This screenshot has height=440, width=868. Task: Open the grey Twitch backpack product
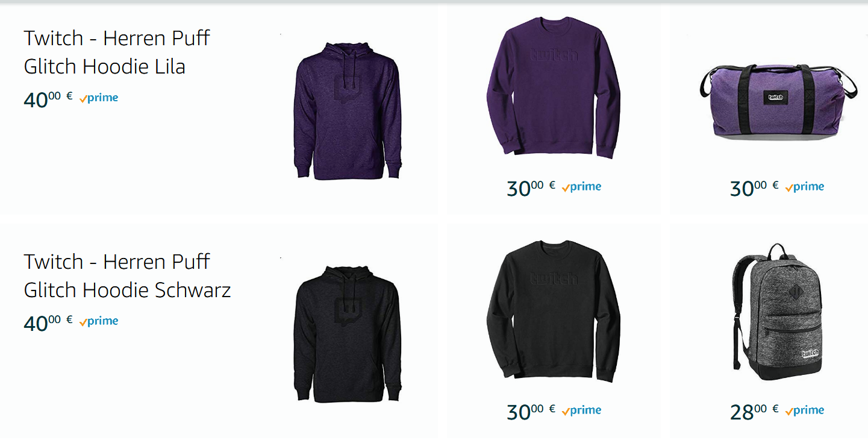click(777, 312)
